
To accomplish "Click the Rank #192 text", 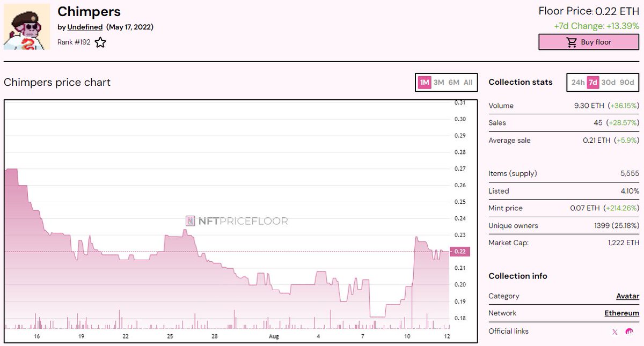I will point(74,42).
